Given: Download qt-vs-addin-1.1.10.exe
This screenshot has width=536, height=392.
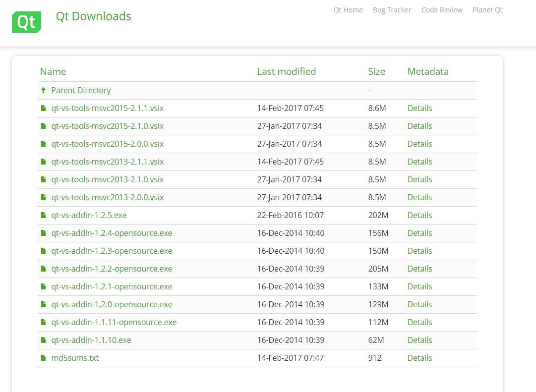Looking at the screenshot, I should click(x=91, y=339).
